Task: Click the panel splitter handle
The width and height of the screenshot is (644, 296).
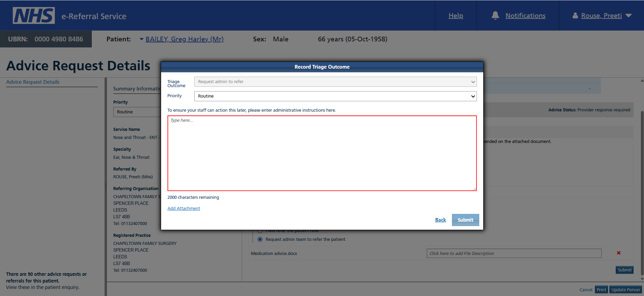Action: pos(106,186)
